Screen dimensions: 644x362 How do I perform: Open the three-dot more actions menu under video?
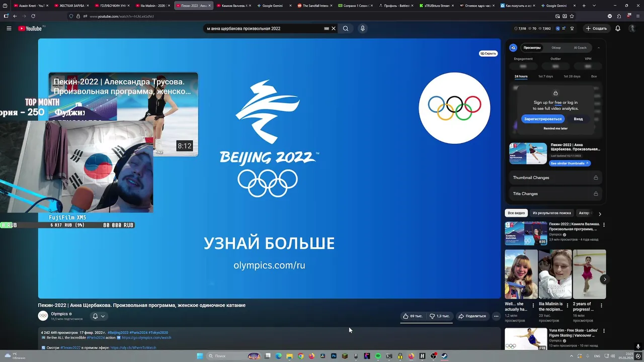(496, 316)
